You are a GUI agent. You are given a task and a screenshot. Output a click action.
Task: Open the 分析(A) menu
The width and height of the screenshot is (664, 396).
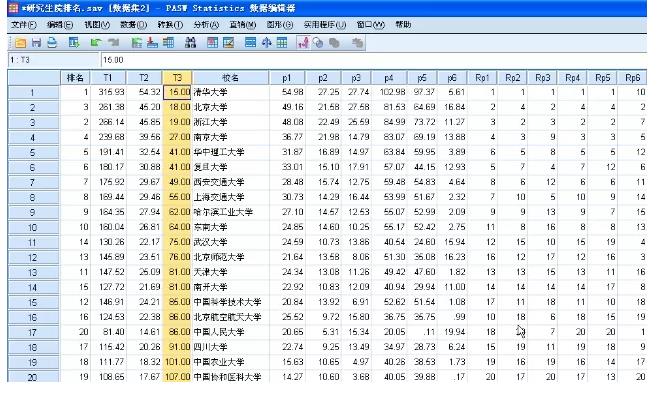[206, 25]
